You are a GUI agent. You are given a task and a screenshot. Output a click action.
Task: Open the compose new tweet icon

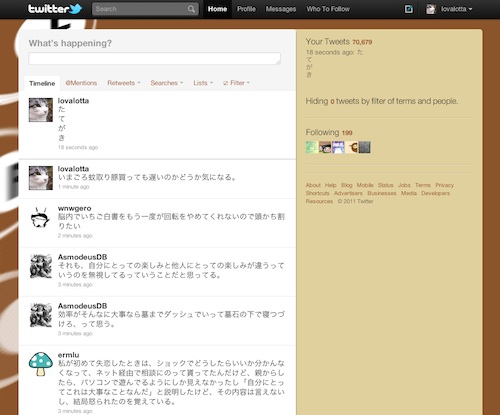pyautogui.click(x=409, y=9)
